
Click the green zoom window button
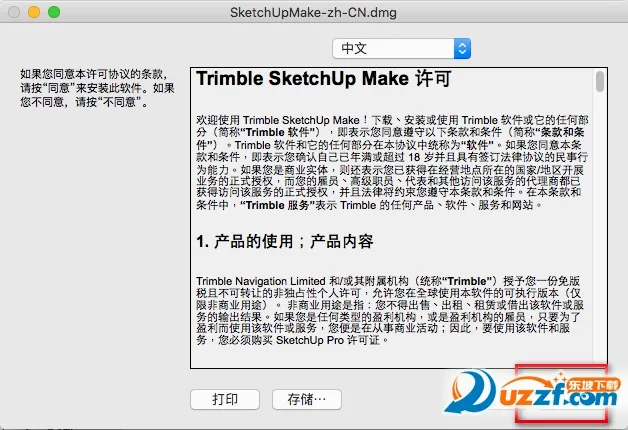(x=54, y=12)
